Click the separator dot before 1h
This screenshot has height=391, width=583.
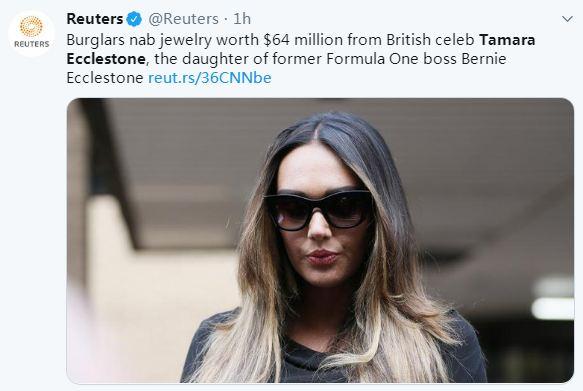pos(226,20)
